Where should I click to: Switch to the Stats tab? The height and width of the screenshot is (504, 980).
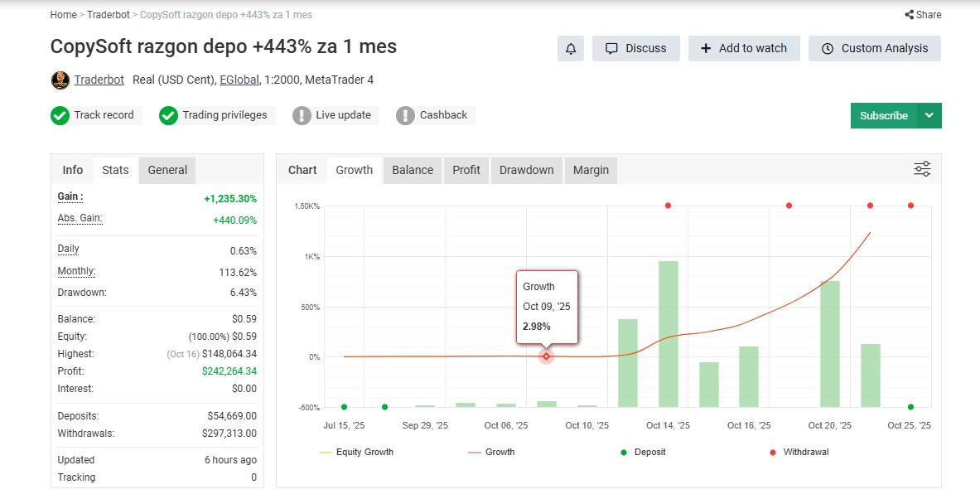[x=115, y=170]
